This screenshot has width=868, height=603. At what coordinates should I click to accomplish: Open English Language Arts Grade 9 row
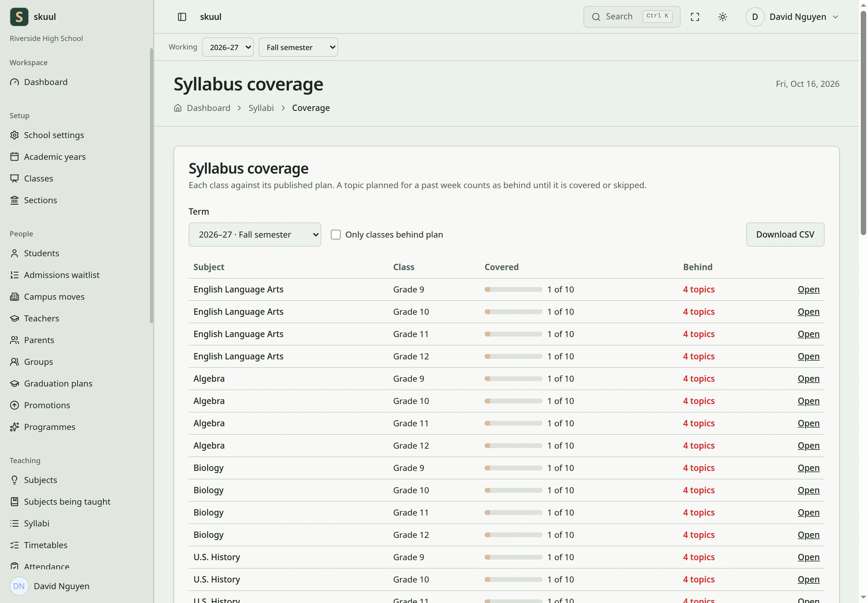pyautogui.click(x=808, y=289)
